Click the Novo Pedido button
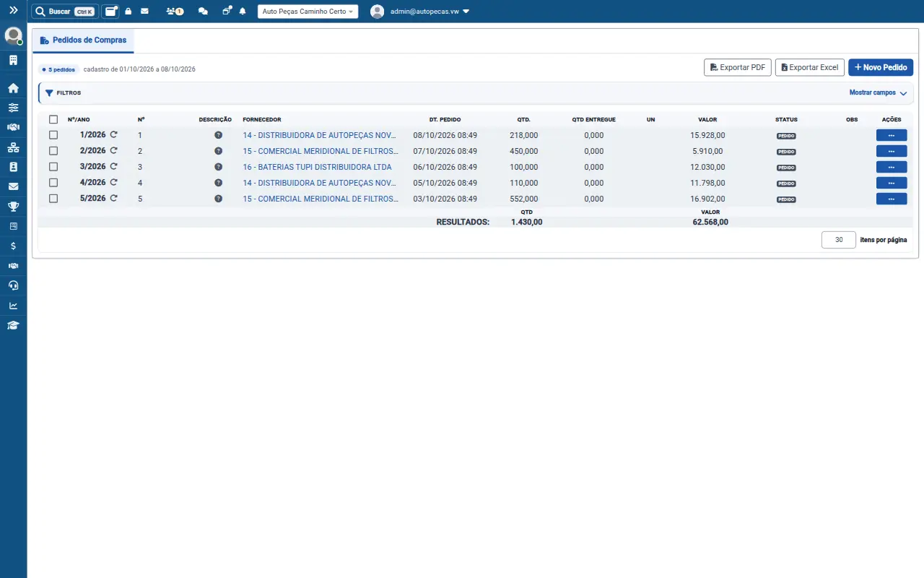The image size is (924, 578). pyautogui.click(x=881, y=67)
